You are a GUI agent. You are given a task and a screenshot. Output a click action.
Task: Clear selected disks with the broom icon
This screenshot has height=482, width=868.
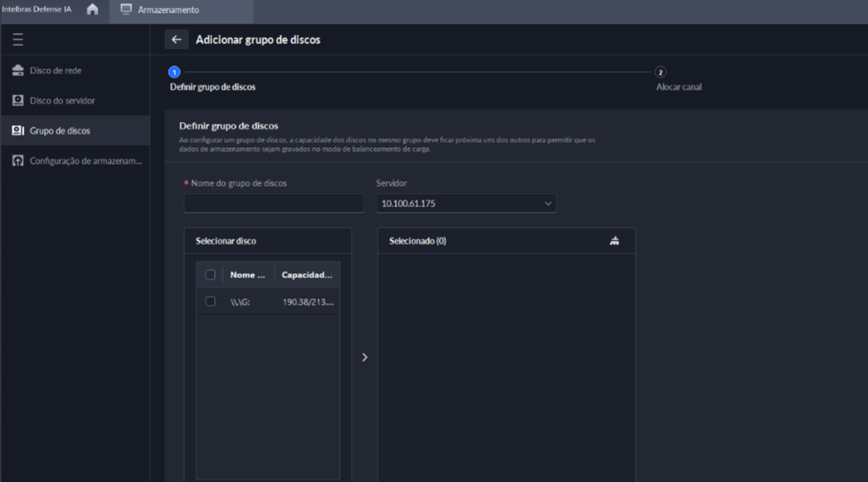coord(615,241)
